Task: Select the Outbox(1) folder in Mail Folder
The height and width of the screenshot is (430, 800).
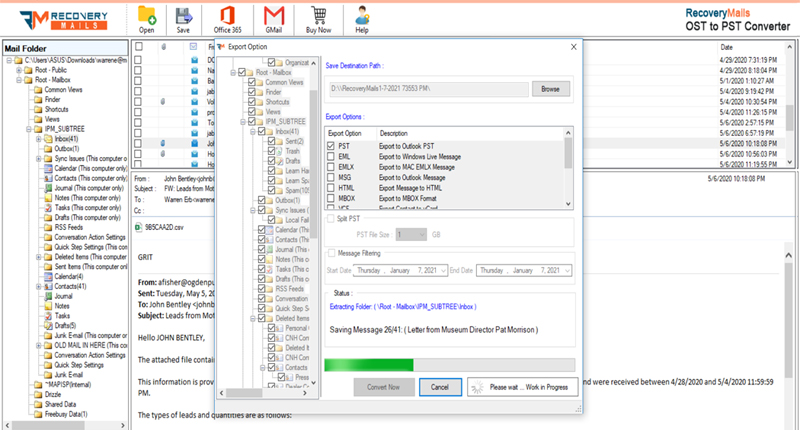Action: tap(67, 148)
